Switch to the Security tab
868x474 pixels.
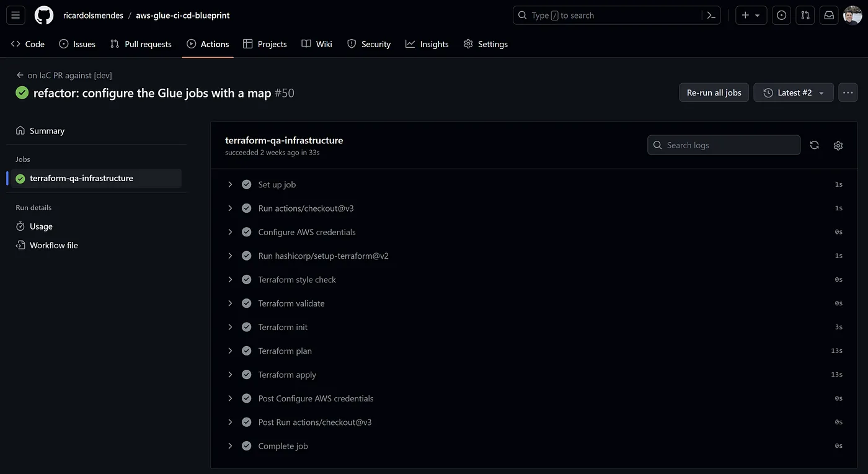pyautogui.click(x=369, y=44)
